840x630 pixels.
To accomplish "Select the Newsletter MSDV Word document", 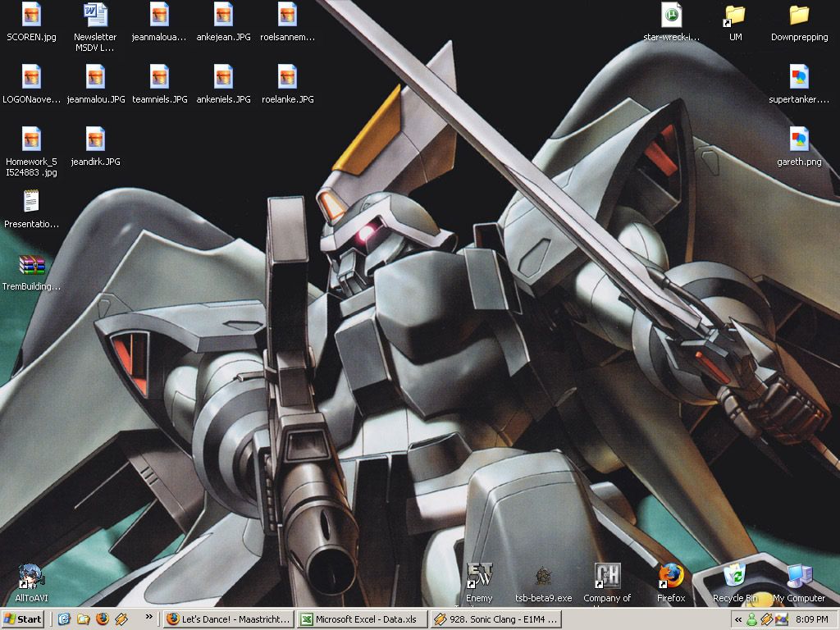I will coord(95,27).
